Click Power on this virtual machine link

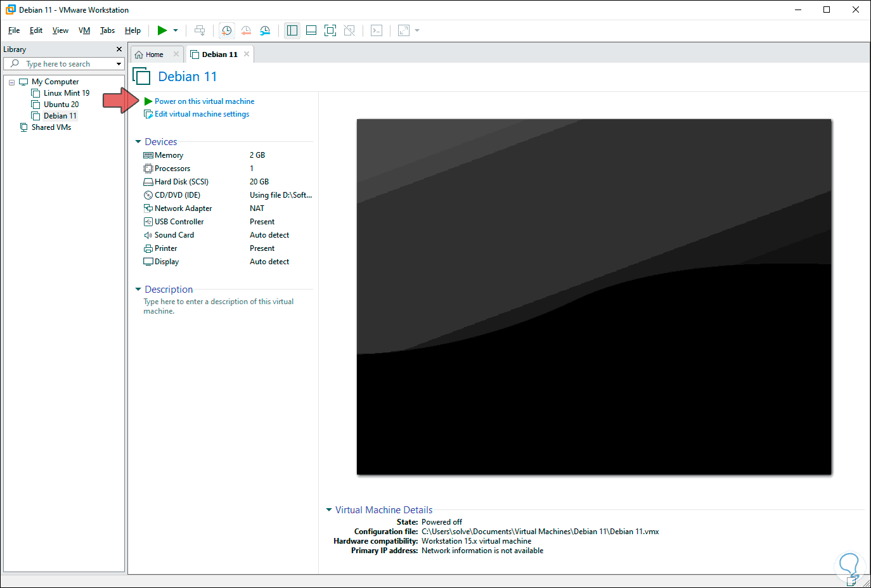coord(204,101)
